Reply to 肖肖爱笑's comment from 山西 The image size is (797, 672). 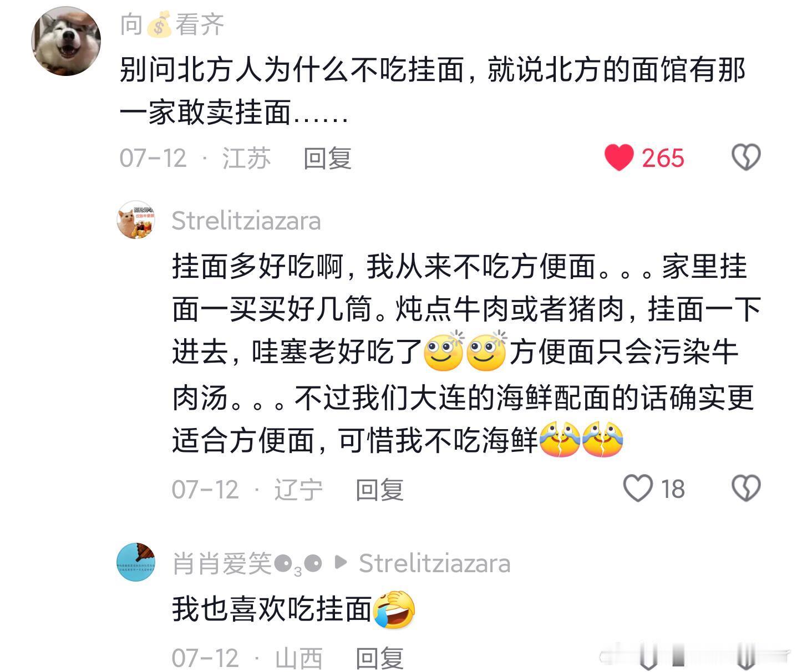pyautogui.click(x=379, y=658)
